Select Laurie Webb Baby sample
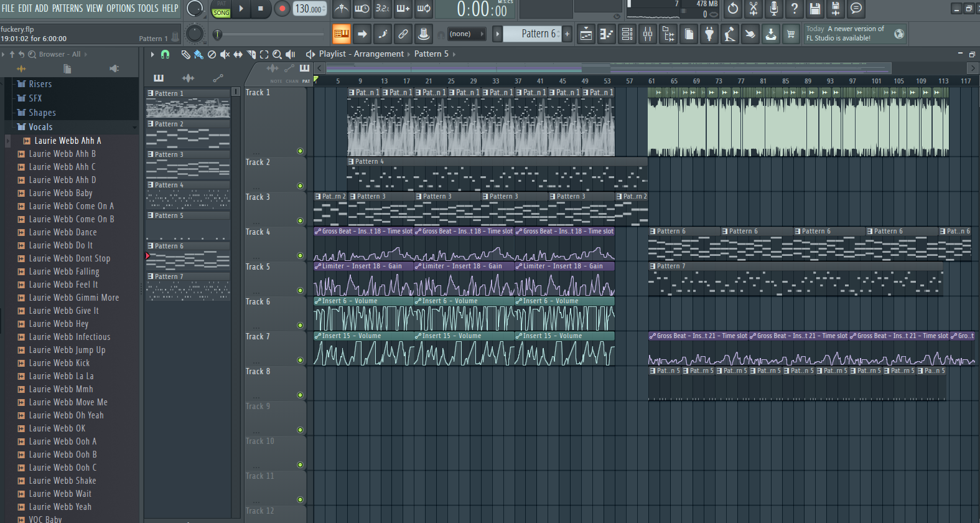 [60, 193]
